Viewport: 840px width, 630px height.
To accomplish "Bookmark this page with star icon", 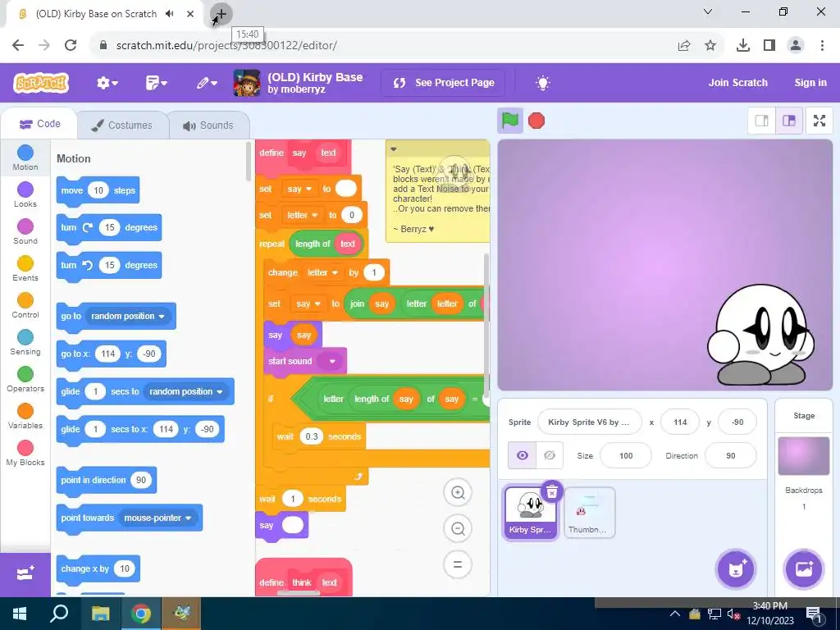I will (710, 46).
